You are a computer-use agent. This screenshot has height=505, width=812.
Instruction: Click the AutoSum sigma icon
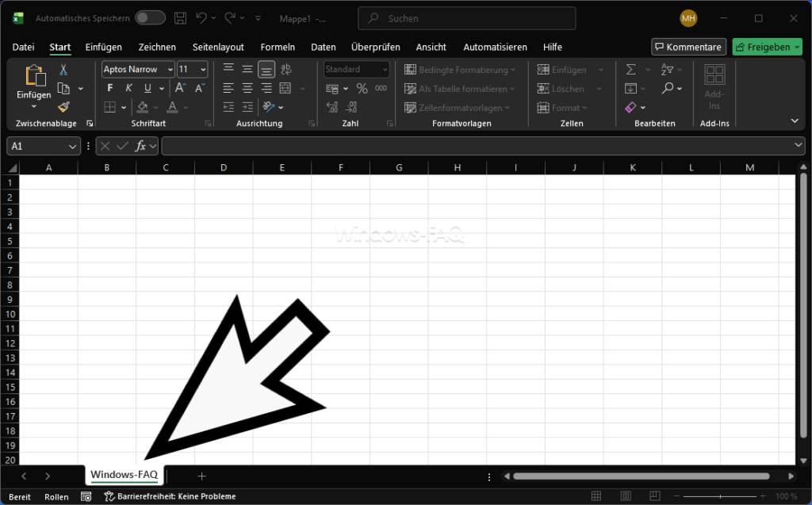[x=630, y=70]
